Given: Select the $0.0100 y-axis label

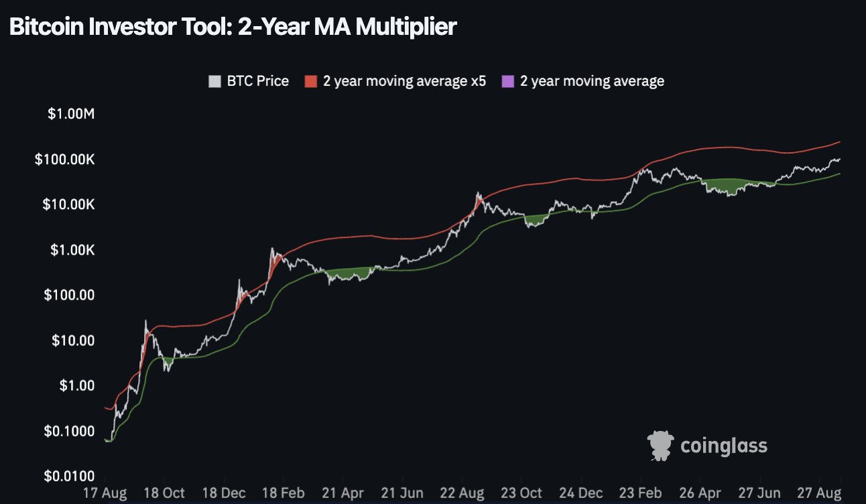Looking at the screenshot, I should tap(69, 477).
